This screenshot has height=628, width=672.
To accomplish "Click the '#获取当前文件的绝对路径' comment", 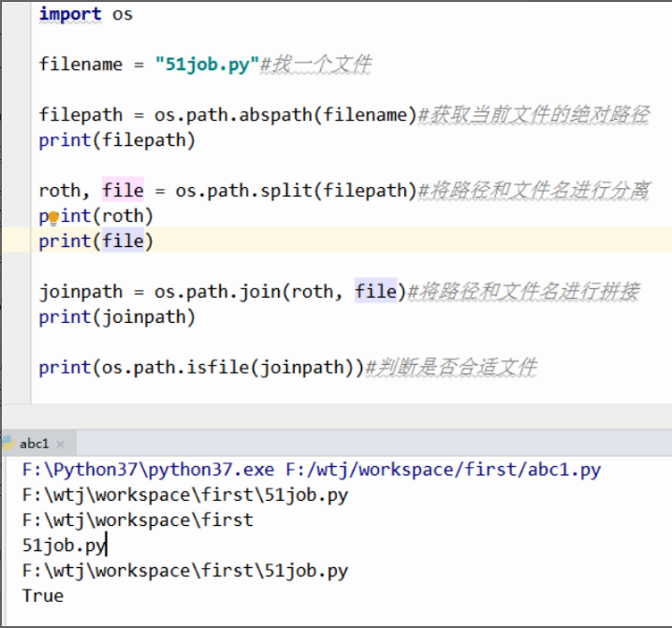I will tap(533, 115).
